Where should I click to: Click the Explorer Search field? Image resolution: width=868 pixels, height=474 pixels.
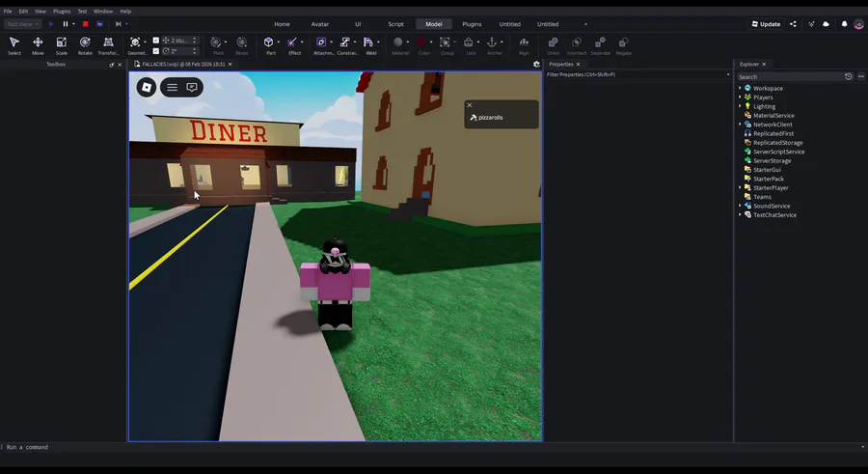click(x=791, y=76)
